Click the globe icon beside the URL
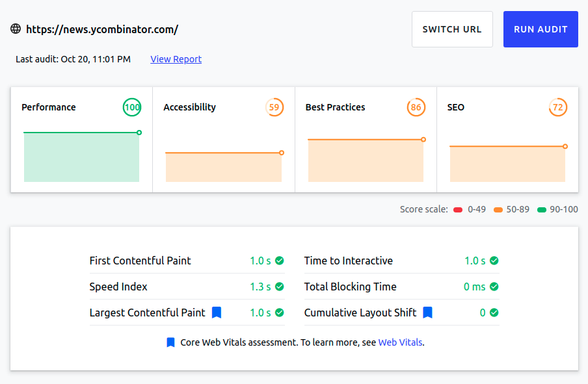The image size is (588, 384). coord(16,29)
